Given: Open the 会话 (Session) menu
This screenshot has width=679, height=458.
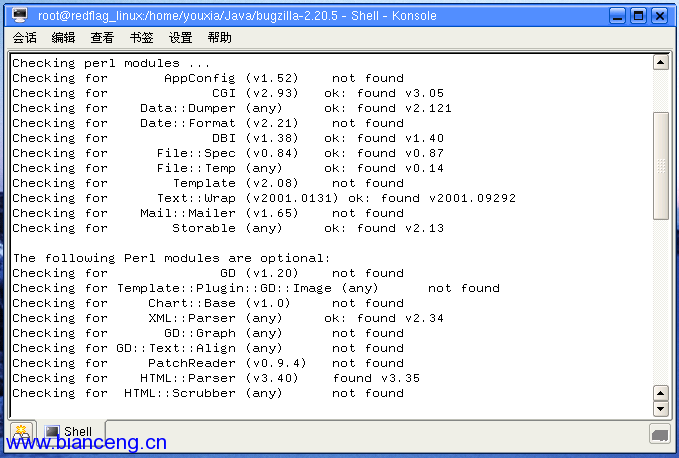Looking at the screenshot, I should [x=25, y=38].
